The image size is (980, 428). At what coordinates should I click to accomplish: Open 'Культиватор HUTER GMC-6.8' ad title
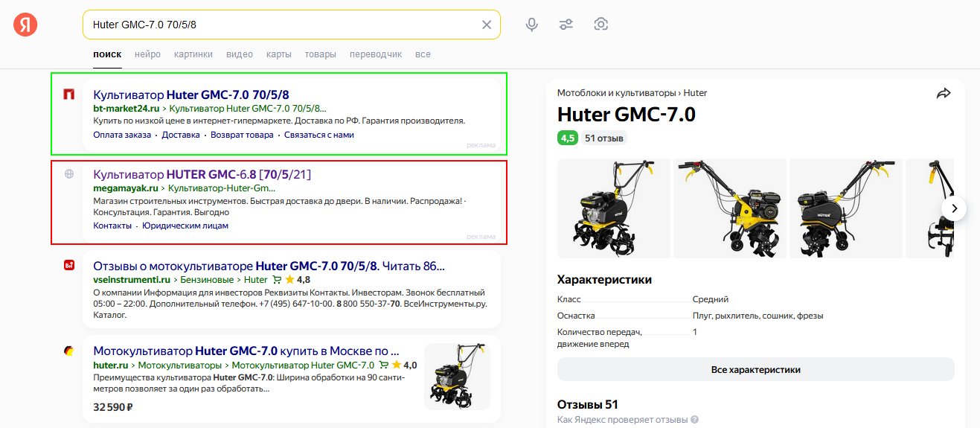point(202,174)
